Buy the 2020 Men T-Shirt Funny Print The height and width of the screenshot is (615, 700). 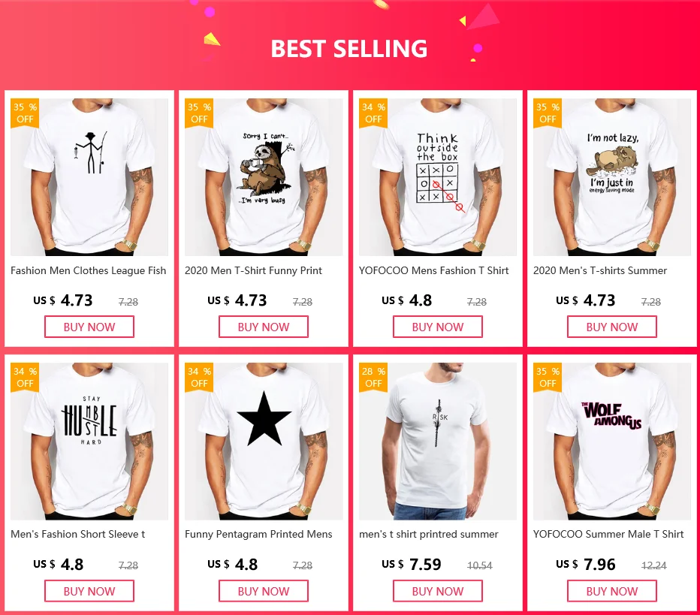click(264, 327)
